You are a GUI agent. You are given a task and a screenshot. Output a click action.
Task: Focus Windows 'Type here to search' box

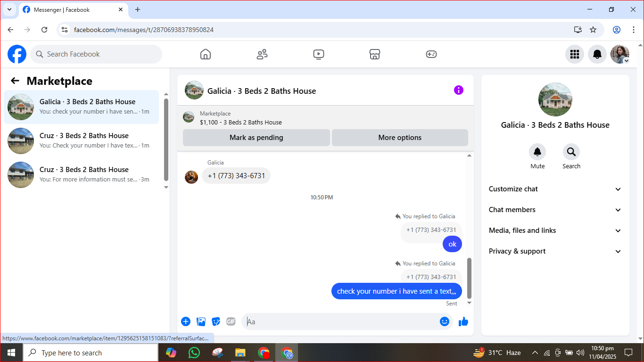click(90, 353)
